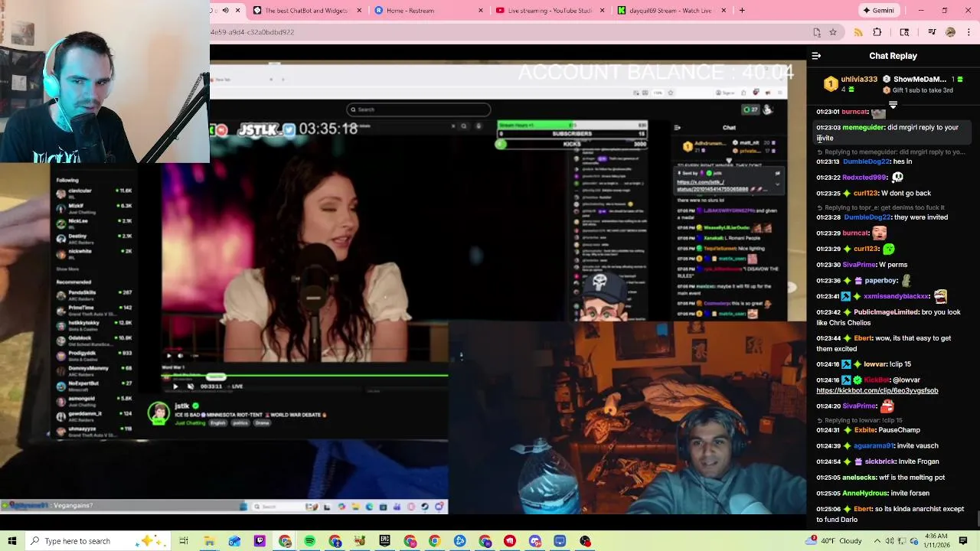Switch to The best ChatBot and Widgets tab
Image resolution: width=980 pixels, height=551 pixels.
point(306,11)
